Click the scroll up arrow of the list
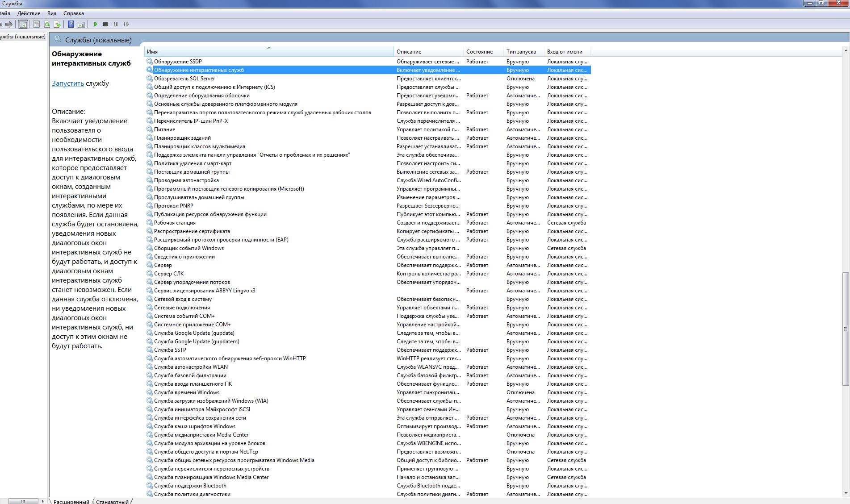This screenshot has width=850, height=504. (845, 50)
